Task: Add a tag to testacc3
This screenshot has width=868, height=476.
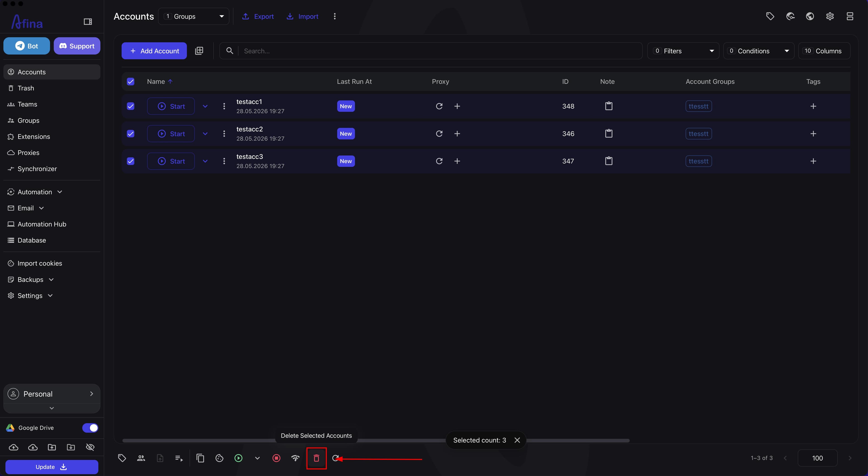Action: 813,161
